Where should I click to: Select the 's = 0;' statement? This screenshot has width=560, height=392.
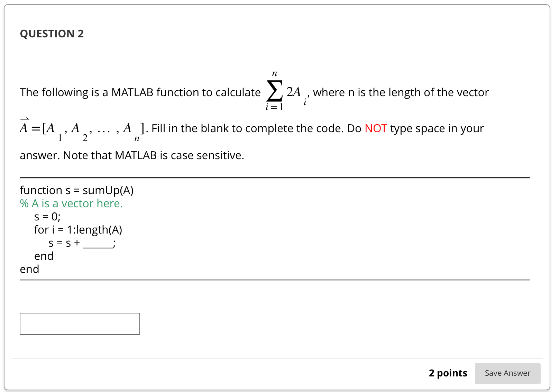coord(47,217)
